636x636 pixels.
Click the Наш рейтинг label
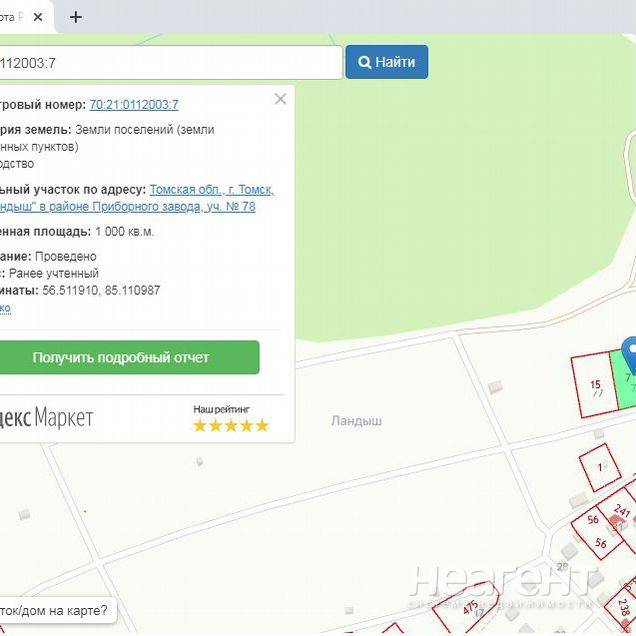(x=221, y=409)
